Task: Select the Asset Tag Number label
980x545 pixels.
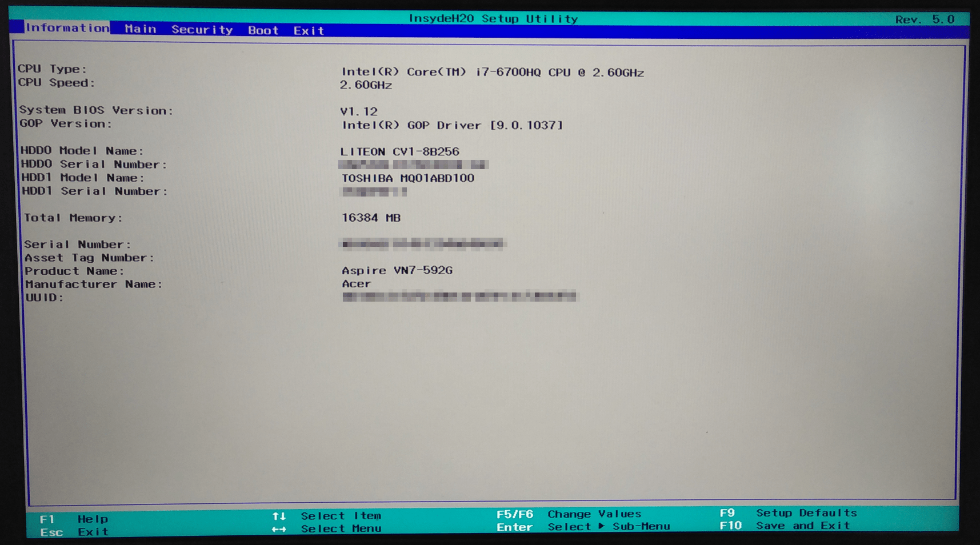Action: [89, 258]
